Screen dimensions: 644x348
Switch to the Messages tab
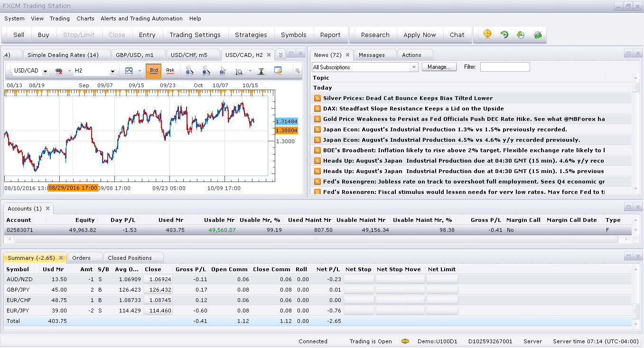[x=375, y=55]
